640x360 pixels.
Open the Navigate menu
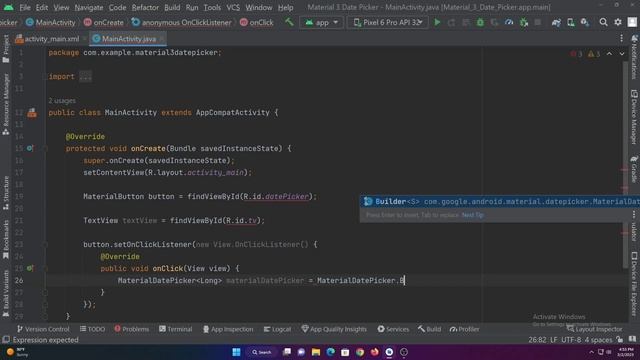(x=89, y=7)
